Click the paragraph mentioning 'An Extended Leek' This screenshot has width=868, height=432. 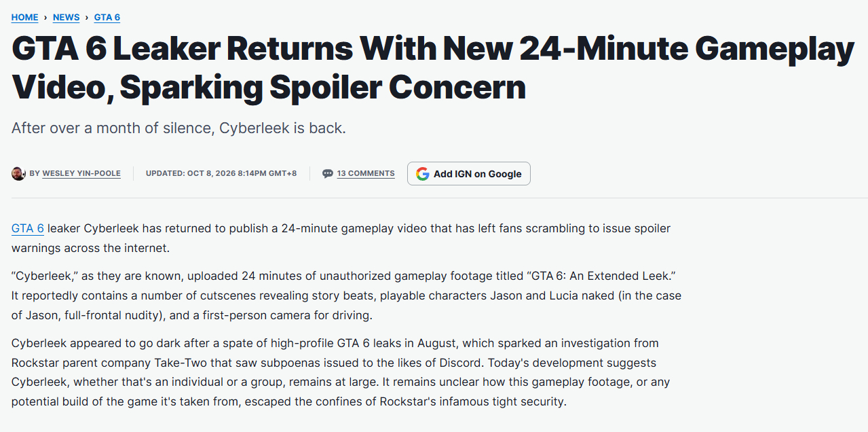[x=346, y=296]
